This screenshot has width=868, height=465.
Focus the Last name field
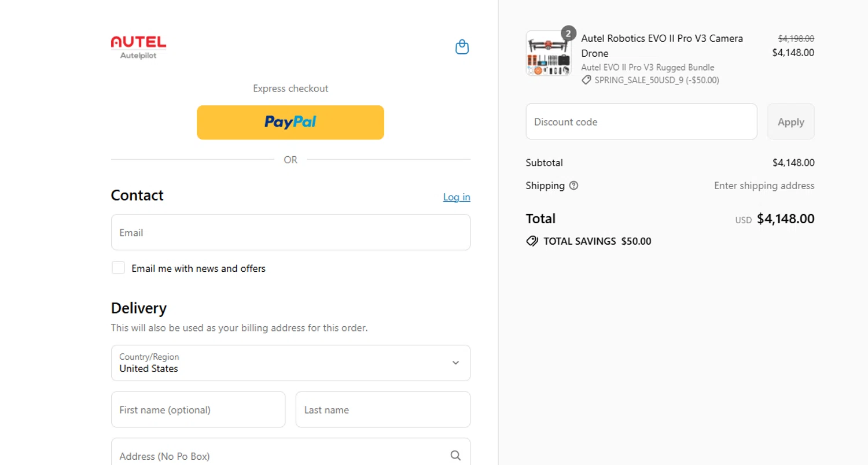coord(383,409)
